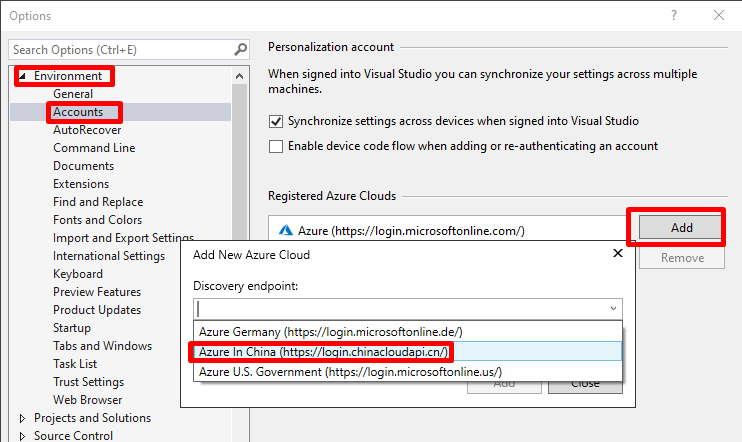The image size is (742, 442).
Task: Close the Options window
Action: click(x=719, y=15)
